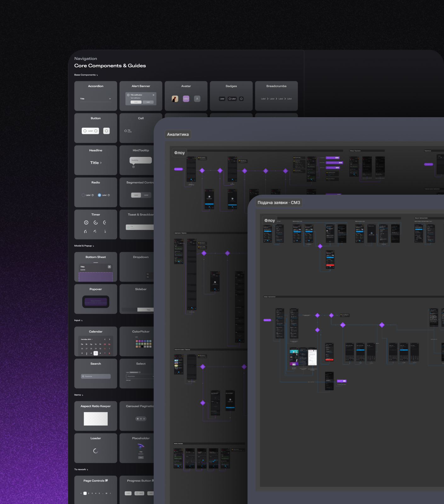This screenshot has width=444, height=504.
Task: Expand the Headline Title chevron
Action: (x=101, y=163)
